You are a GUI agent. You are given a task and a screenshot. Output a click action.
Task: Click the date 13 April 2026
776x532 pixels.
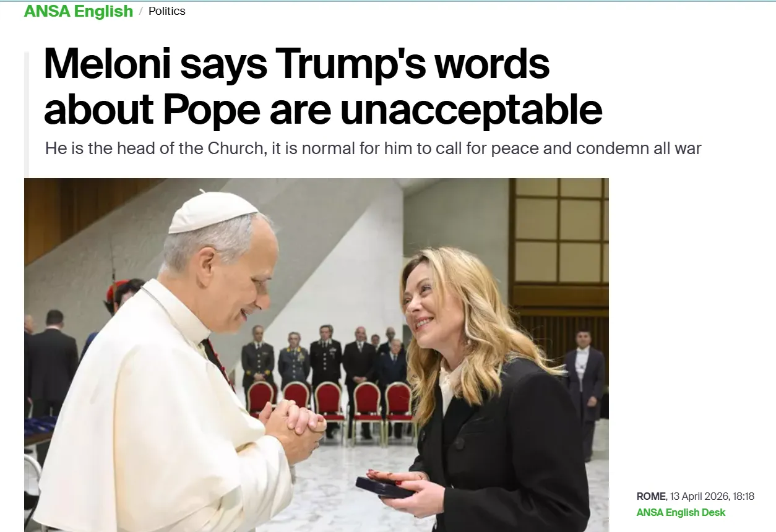(699, 497)
